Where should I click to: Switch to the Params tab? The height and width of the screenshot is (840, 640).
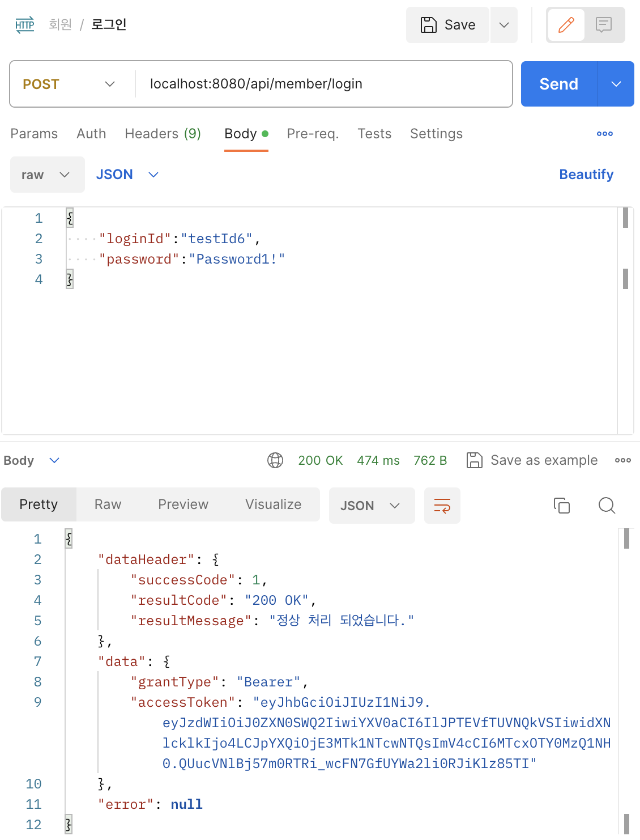click(x=34, y=134)
